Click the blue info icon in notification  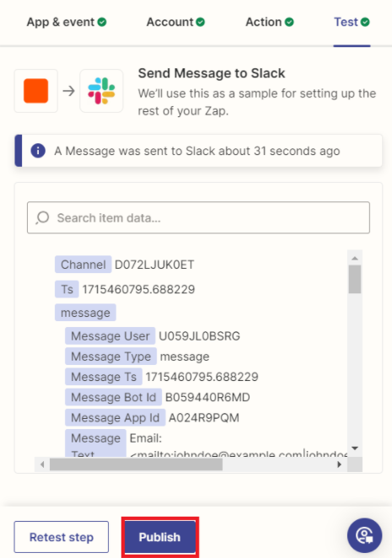point(38,151)
